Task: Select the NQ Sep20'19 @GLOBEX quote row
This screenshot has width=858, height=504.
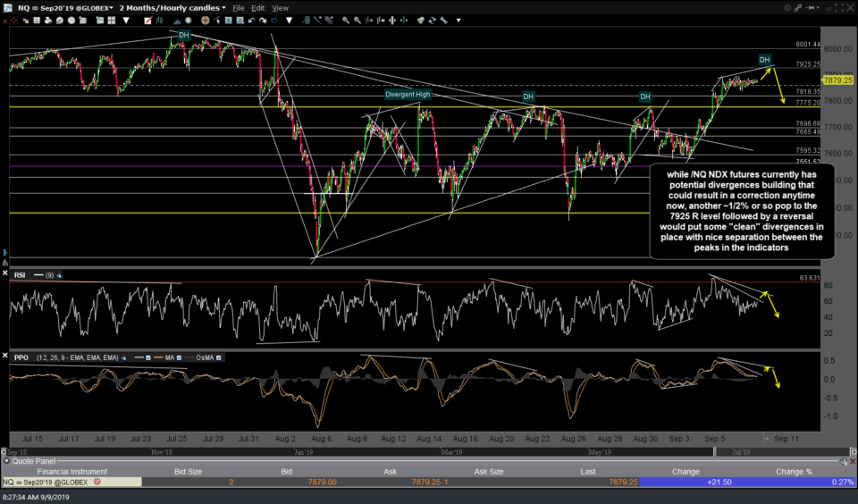Action: click(x=428, y=483)
